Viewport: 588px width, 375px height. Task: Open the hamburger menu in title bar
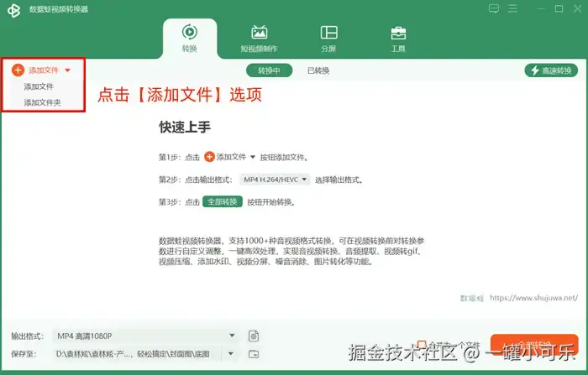tap(512, 8)
